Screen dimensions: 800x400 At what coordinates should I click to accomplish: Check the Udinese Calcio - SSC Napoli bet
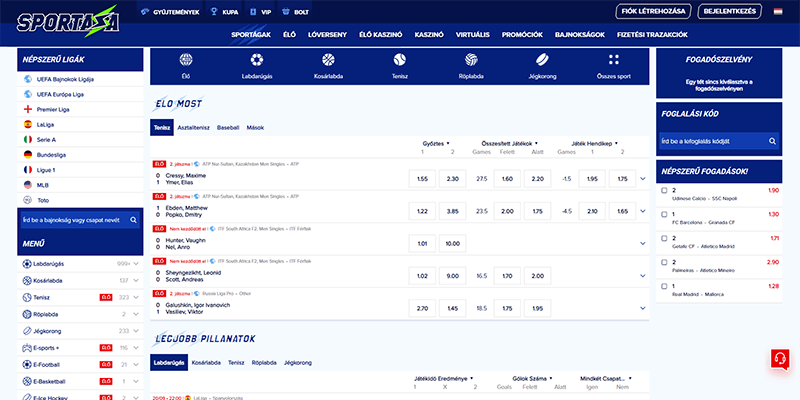click(x=664, y=190)
